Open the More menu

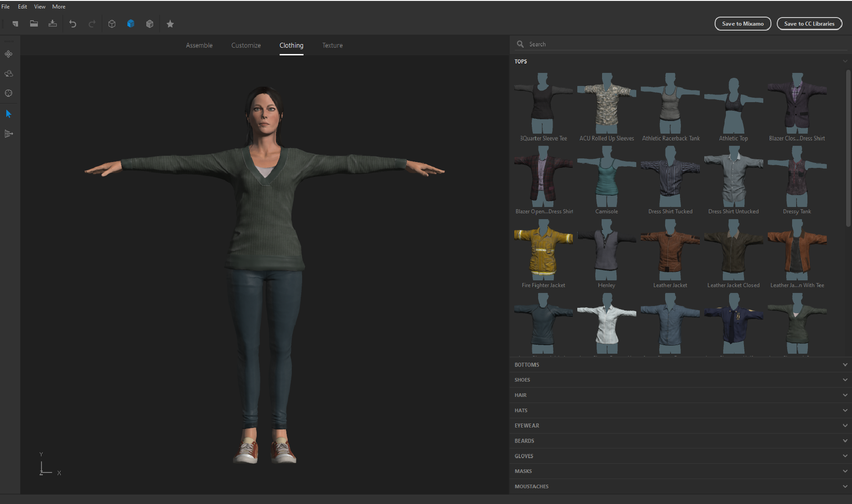(59, 7)
